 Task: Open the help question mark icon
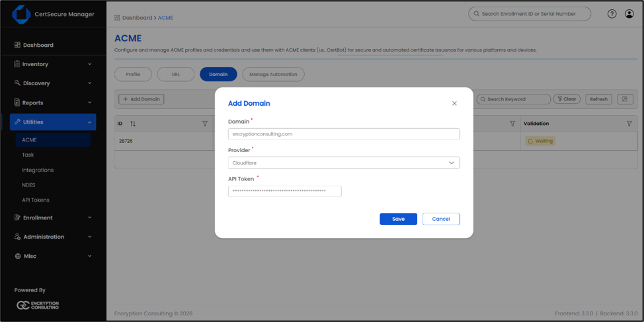612,14
